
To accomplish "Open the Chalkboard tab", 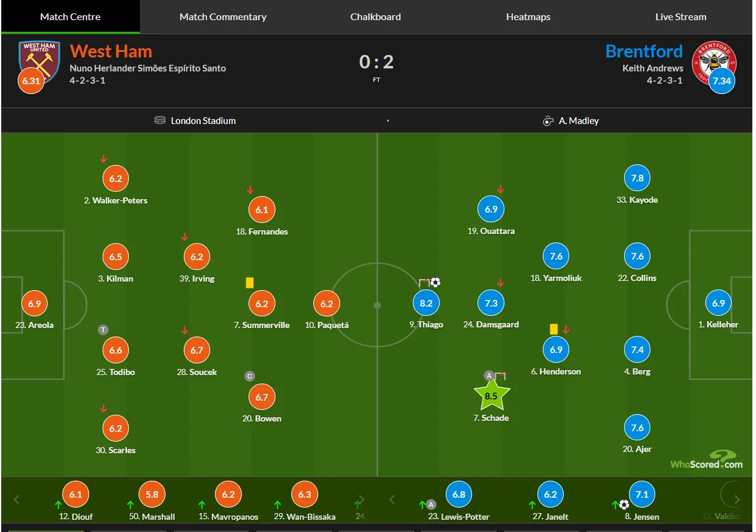I will click(x=376, y=17).
